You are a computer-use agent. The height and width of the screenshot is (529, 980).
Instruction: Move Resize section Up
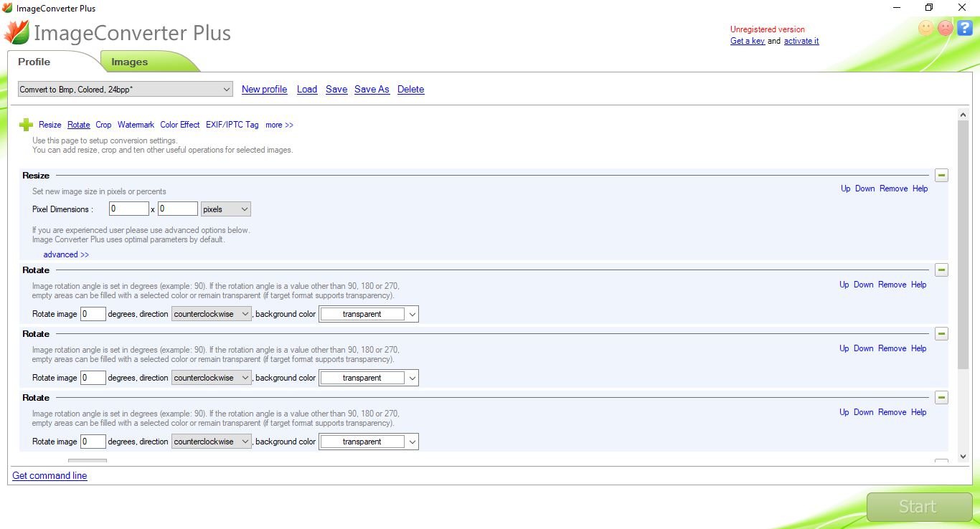point(846,189)
